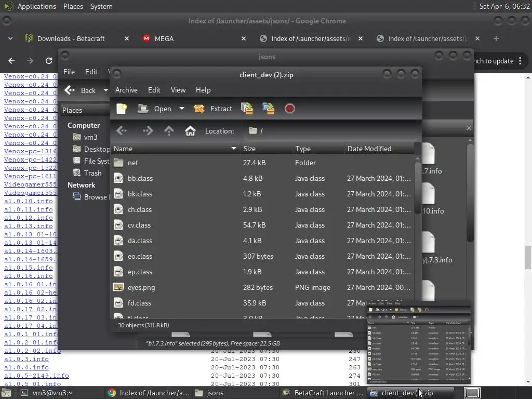
Task: Open File menu in jsons window
Action: (x=69, y=72)
